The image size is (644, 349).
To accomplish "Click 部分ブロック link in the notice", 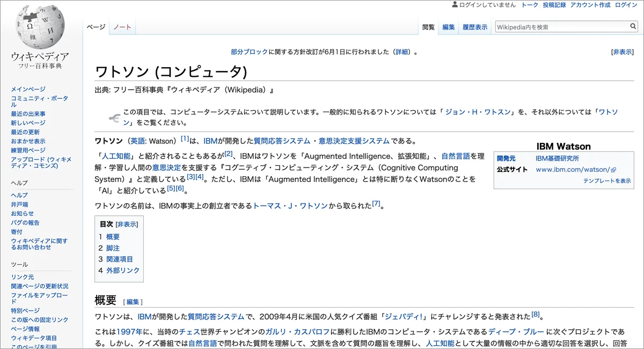I will pyautogui.click(x=249, y=52).
